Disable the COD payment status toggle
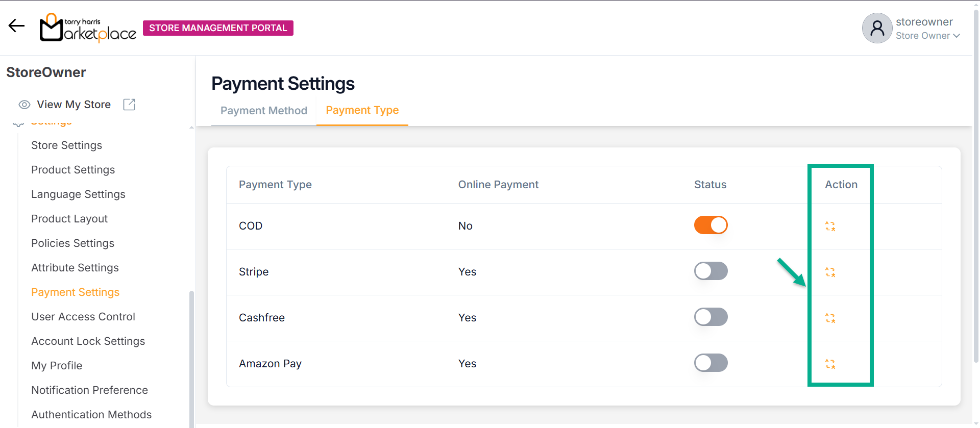The width and height of the screenshot is (980, 428). click(710, 225)
